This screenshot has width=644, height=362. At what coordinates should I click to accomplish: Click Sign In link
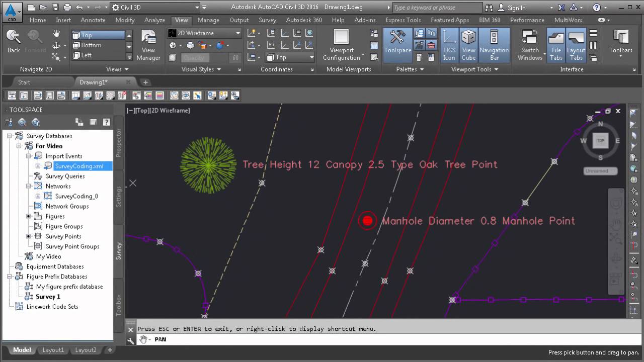(x=516, y=8)
